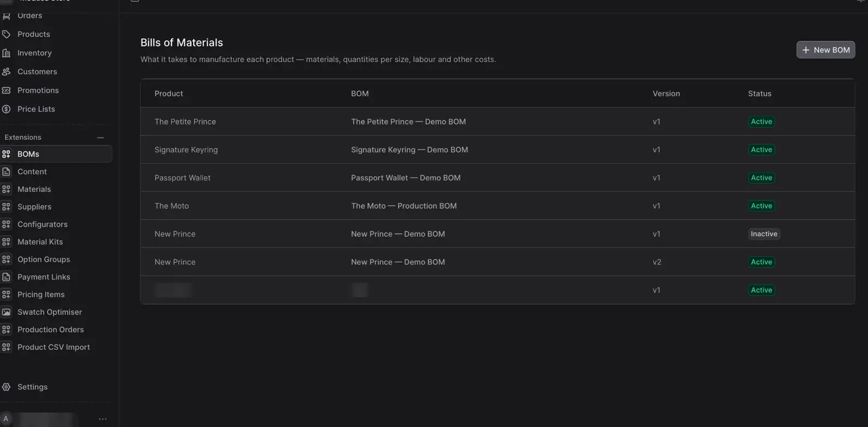Click the BOM column header

pyautogui.click(x=360, y=94)
